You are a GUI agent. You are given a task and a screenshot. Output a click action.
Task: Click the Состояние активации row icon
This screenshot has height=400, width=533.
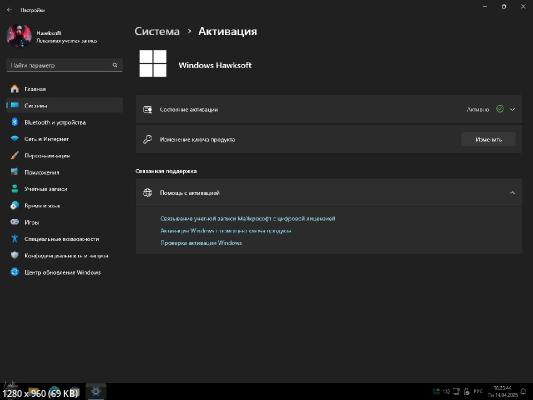point(148,109)
